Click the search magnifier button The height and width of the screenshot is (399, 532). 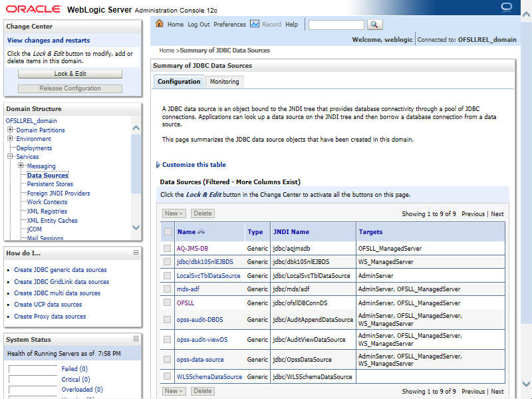(x=374, y=25)
